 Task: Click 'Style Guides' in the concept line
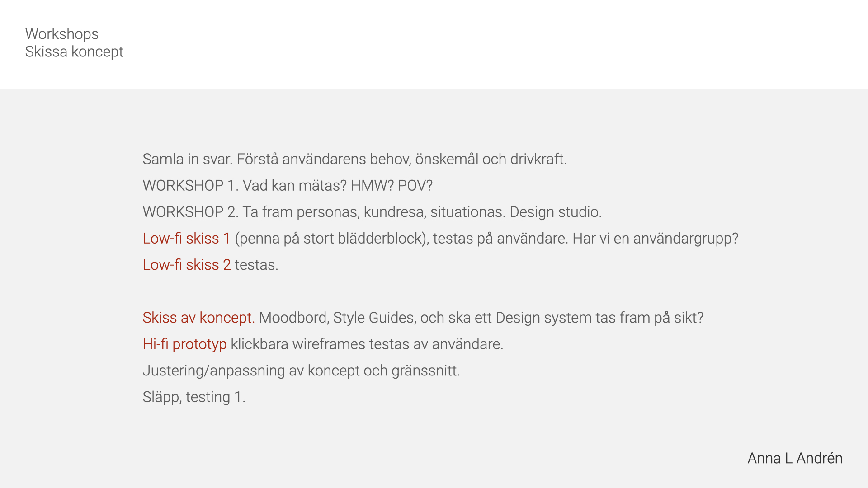(x=374, y=318)
